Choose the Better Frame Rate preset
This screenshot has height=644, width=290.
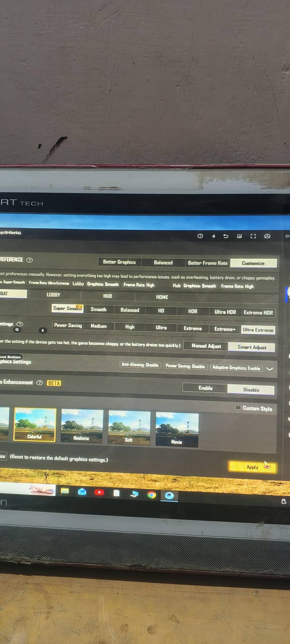(x=208, y=263)
